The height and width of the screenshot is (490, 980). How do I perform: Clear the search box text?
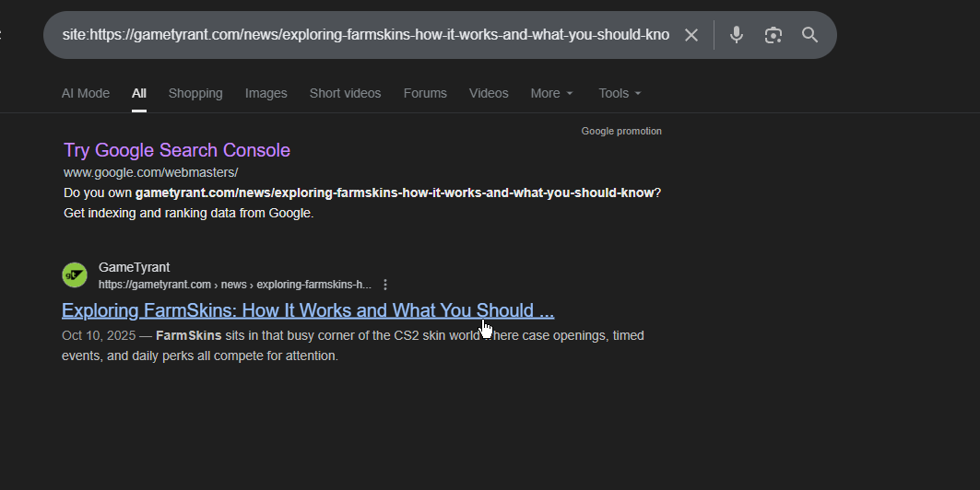pos(691,35)
